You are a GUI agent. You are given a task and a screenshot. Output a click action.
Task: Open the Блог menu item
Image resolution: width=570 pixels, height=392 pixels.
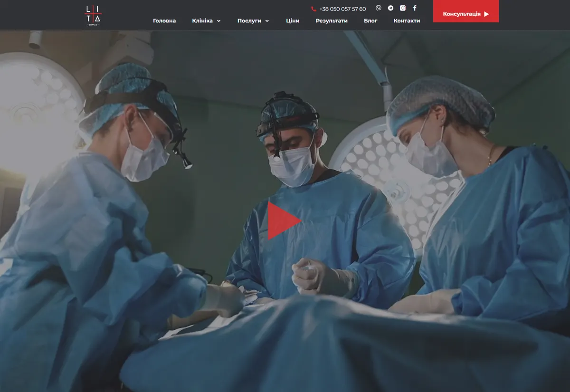370,21
